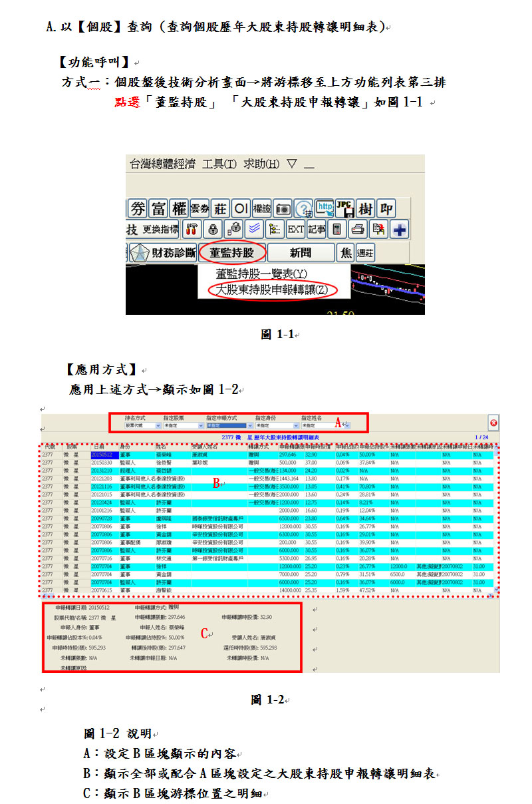Image resolution: width=532 pixels, height=804 pixels.
Task: Select the row dated 20131210
Action: (268, 470)
